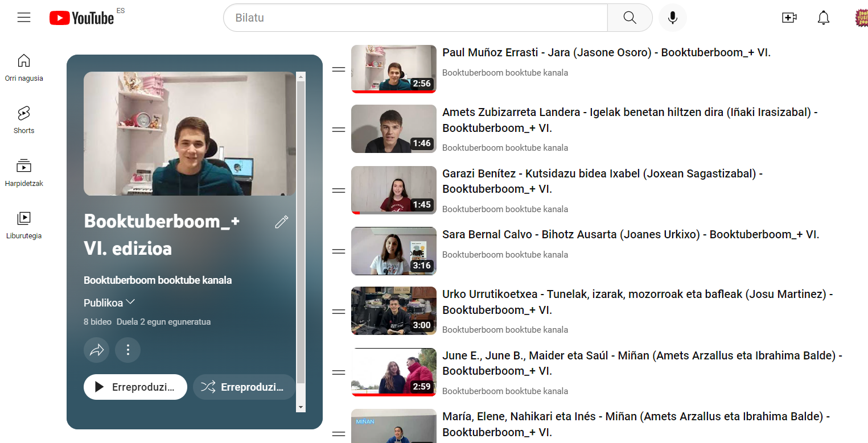Viewport: 868px width, 443px height.
Task: Grab reorder handle for Sara Bernal Calvo video
Action: pos(339,251)
